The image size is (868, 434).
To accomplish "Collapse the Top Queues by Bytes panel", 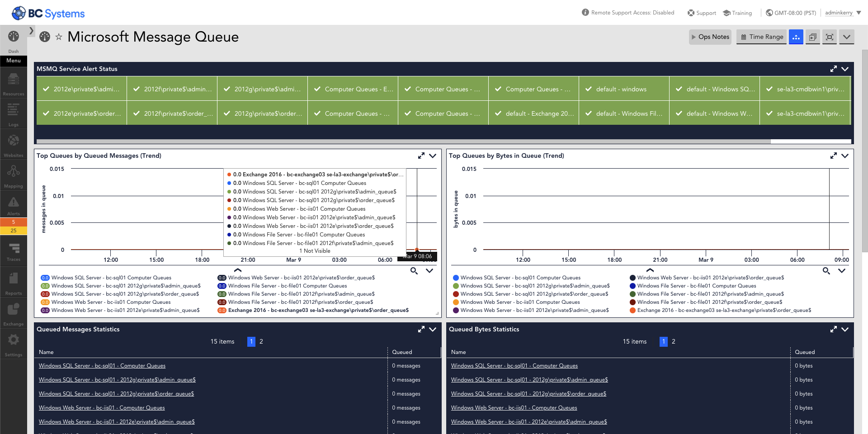I will [x=845, y=156].
